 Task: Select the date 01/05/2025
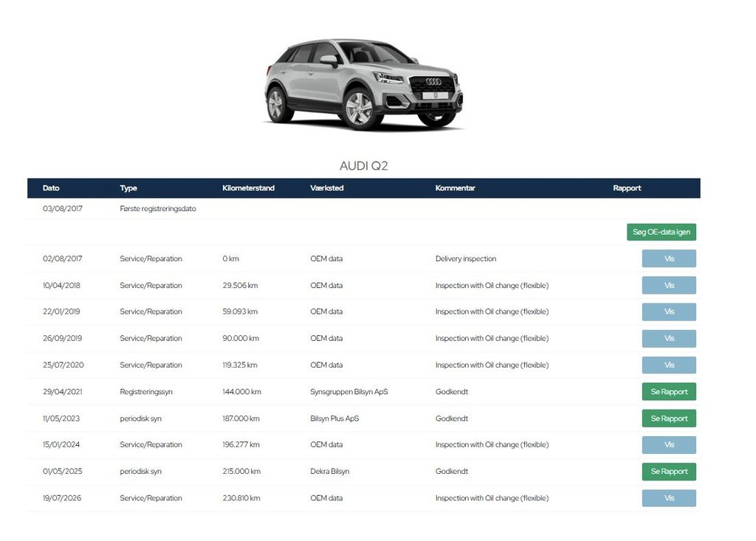point(62,472)
